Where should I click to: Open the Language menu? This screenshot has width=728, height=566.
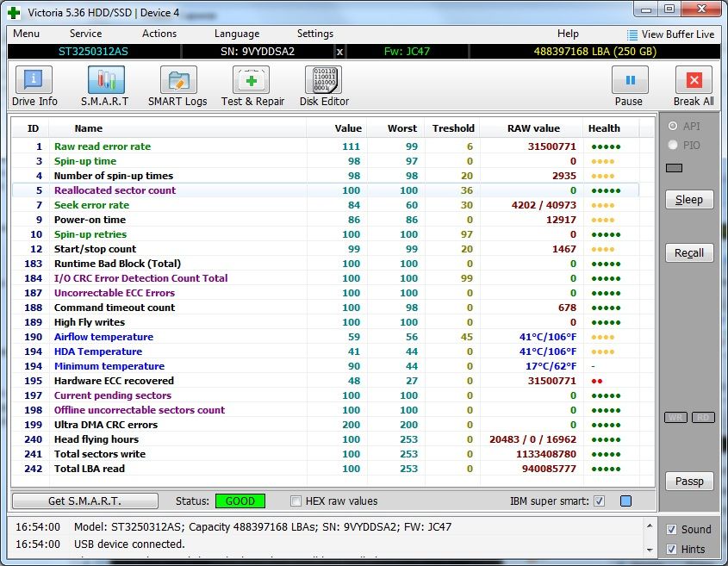[237, 34]
